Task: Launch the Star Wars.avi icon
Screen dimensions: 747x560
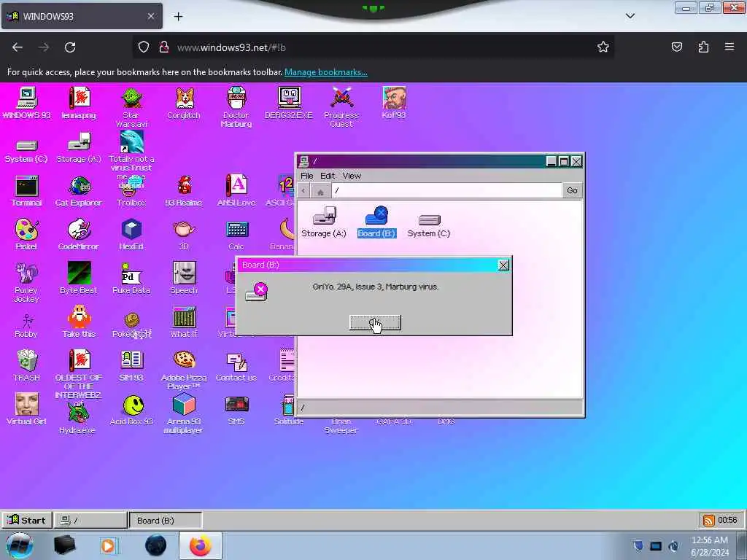Action: pos(131,107)
